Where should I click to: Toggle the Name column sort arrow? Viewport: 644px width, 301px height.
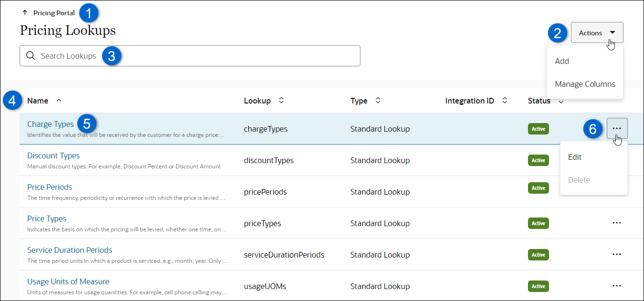[58, 101]
